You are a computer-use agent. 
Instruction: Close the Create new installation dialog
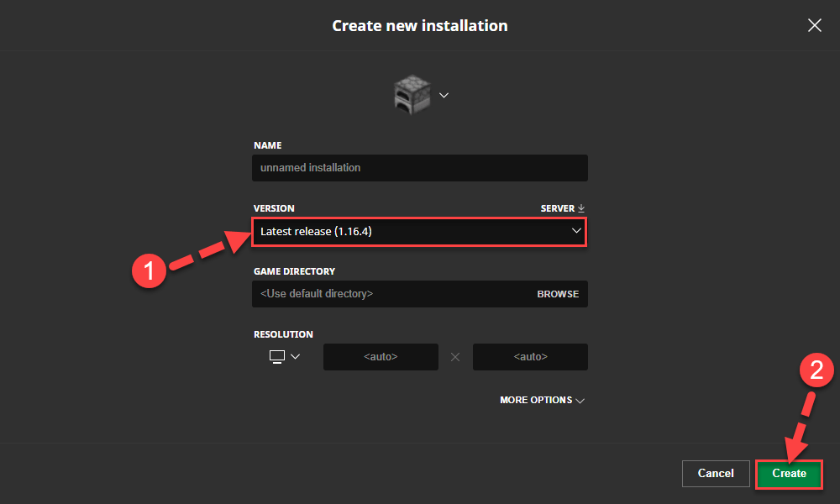[814, 25]
